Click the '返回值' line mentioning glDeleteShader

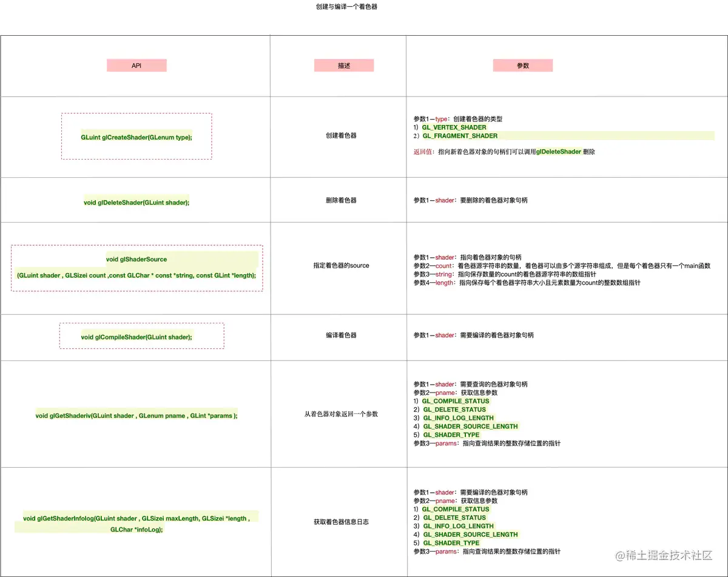coord(504,152)
